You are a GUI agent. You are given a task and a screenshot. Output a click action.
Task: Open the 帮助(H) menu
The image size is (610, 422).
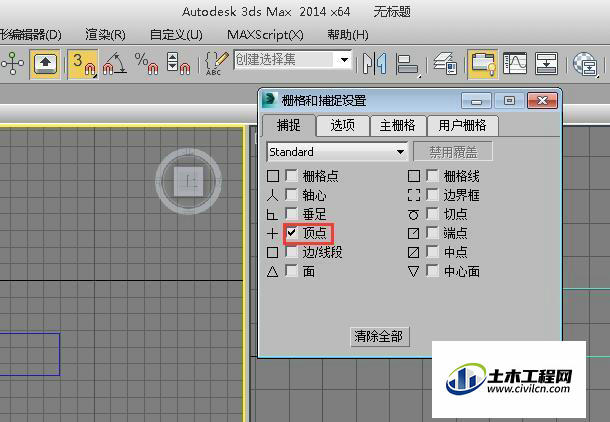[x=348, y=35]
